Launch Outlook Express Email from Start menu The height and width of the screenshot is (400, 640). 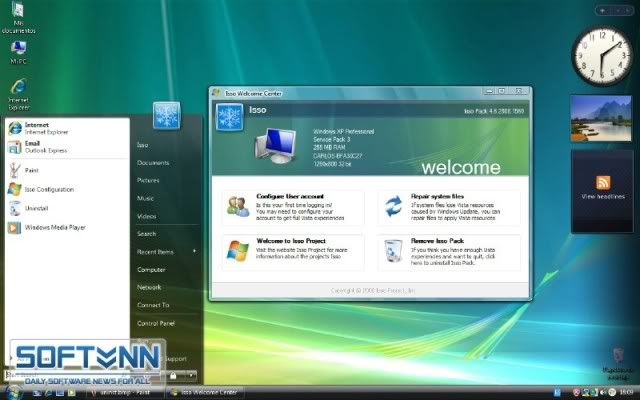(67, 147)
